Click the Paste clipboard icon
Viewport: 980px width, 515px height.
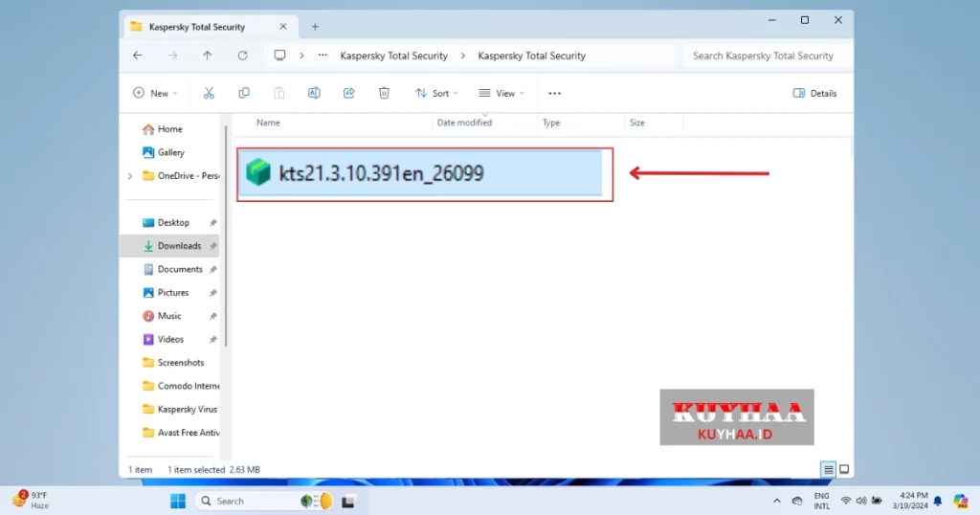[x=278, y=93]
